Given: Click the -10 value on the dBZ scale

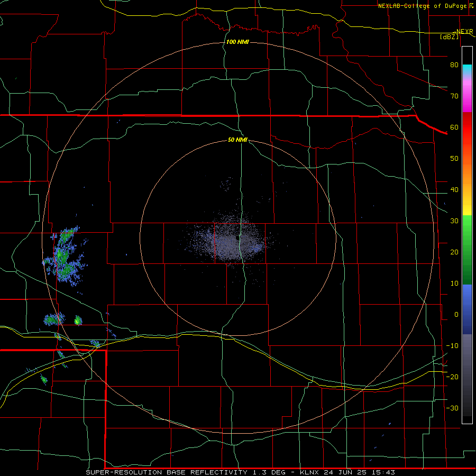Looking at the screenshot, I should 452,346.
